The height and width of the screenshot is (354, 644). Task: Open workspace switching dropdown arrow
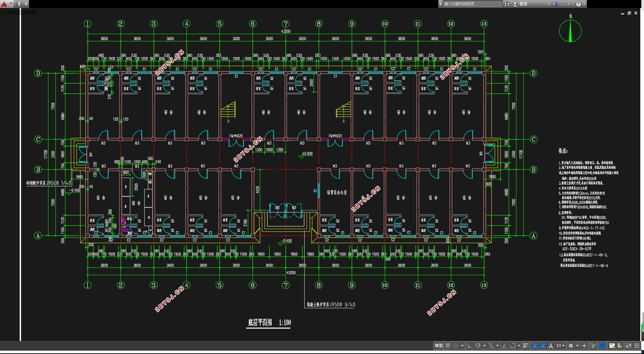click(x=577, y=346)
